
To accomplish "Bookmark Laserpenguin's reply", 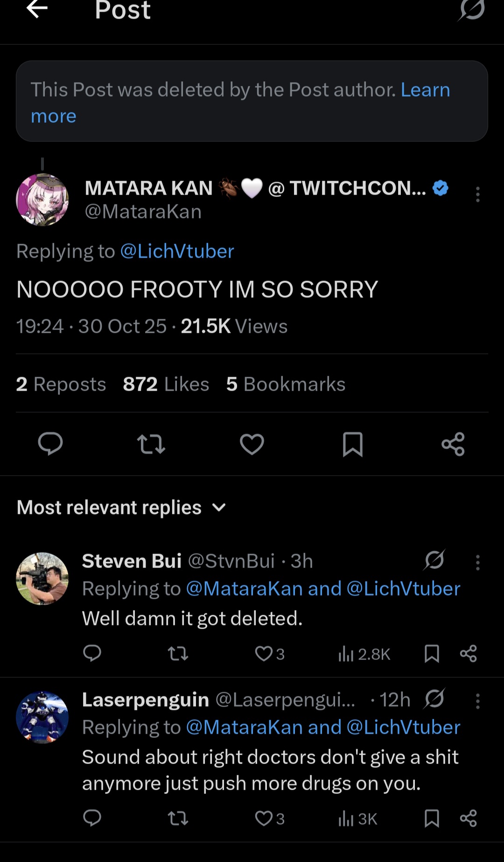I will point(432,818).
